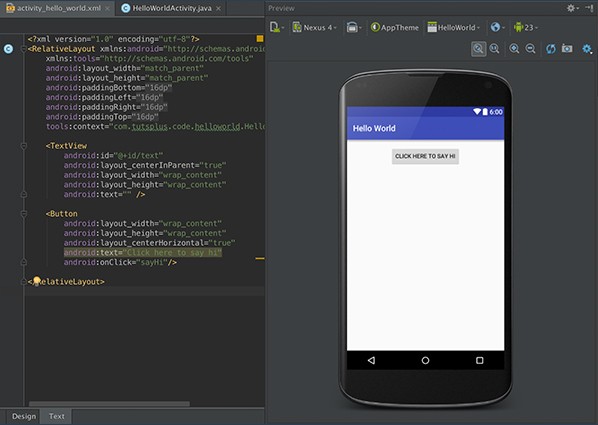This screenshot has width=598, height=425.
Task: Open Preview panel settings gear in header
Action: [x=572, y=8]
